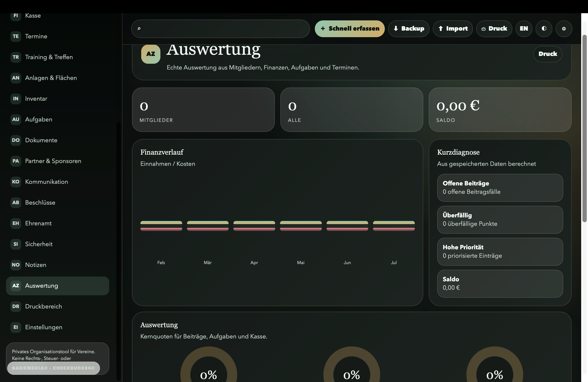588x382 pixels.
Task: Click the SI badge for Sicherheit
Action: pyautogui.click(x=16, y=244)
